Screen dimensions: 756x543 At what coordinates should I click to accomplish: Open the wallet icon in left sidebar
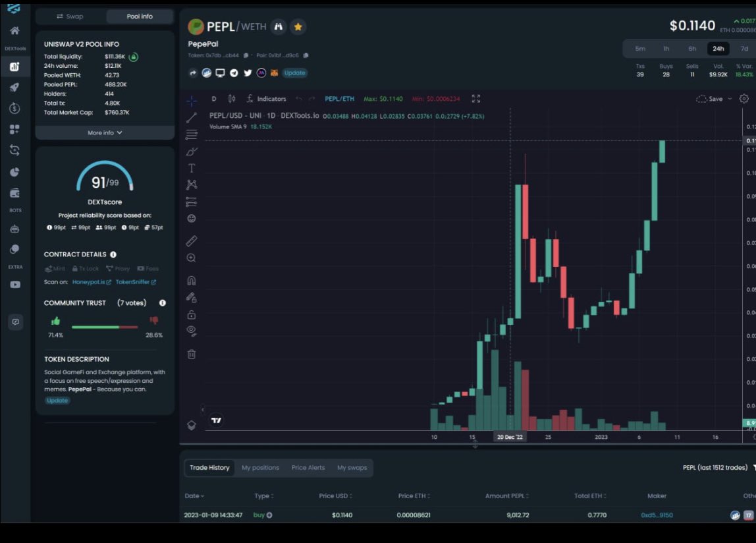(x=14, y=193)
